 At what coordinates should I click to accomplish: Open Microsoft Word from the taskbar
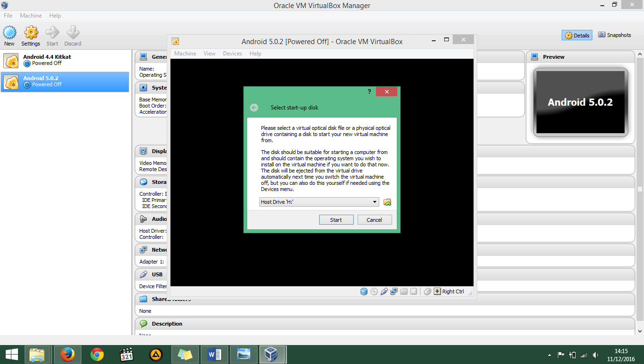click(215, 355)
